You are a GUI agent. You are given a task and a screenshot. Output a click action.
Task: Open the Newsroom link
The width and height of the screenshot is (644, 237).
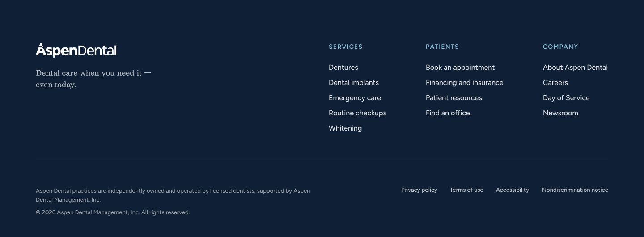(560, 113)
